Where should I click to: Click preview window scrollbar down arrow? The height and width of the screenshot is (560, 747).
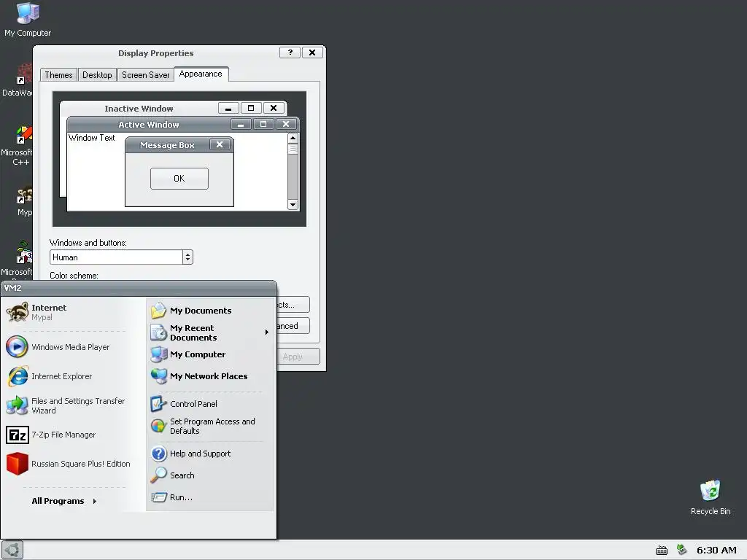(293, 205)
